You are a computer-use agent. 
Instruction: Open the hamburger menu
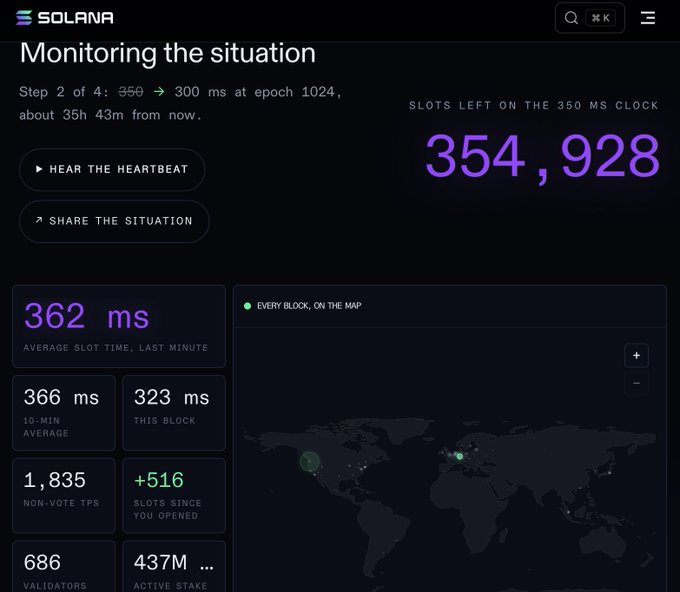pos(648,18)
